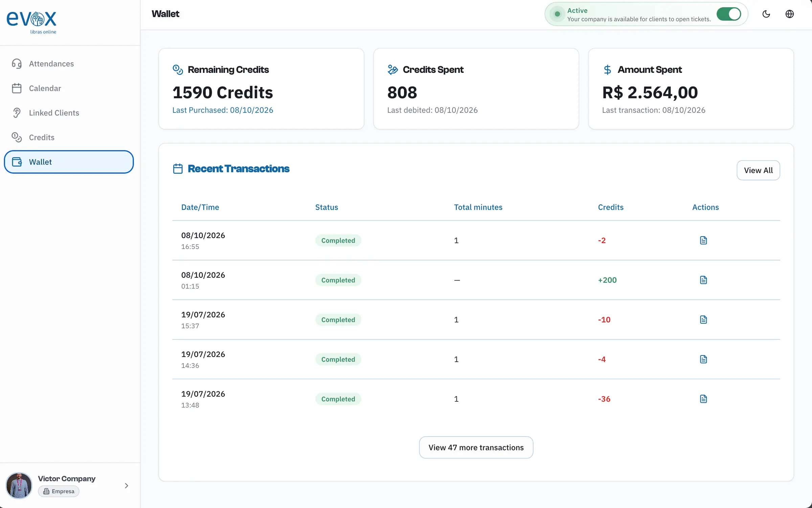Click the Calendar icon in sidebar
This screenshot has width=812, height=508.
(17, 88)
